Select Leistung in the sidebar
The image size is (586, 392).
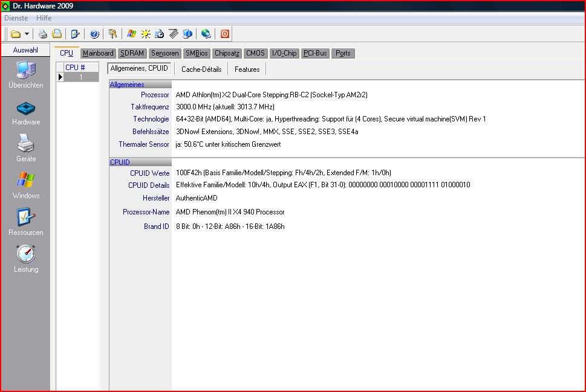point(26,259)
